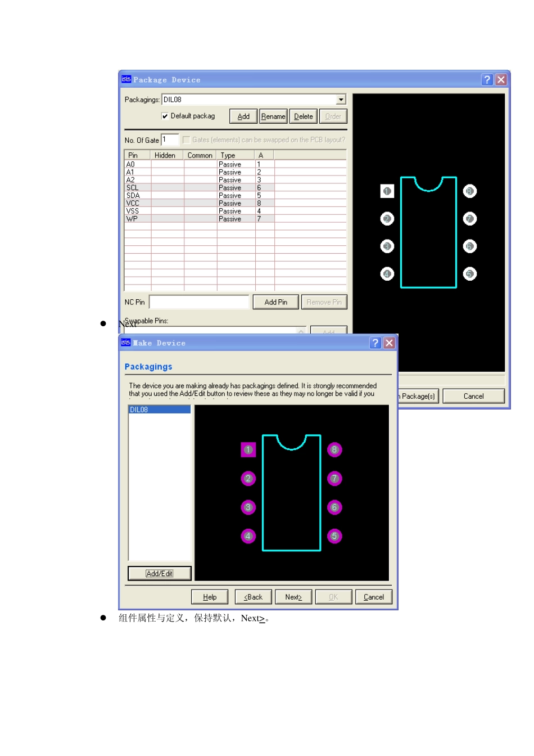
Task: Select pad 5 in Package Device preview
Action: [x=470, y=274]
